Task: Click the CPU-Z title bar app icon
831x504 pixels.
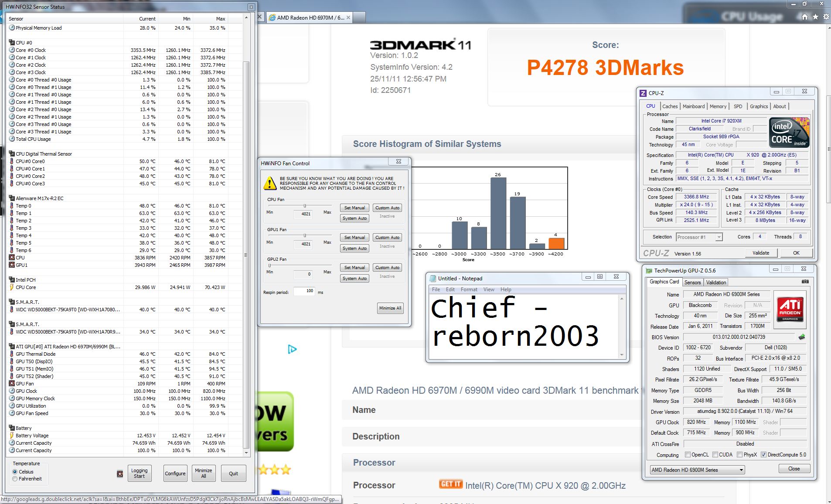Action: (x=643, y=93)
